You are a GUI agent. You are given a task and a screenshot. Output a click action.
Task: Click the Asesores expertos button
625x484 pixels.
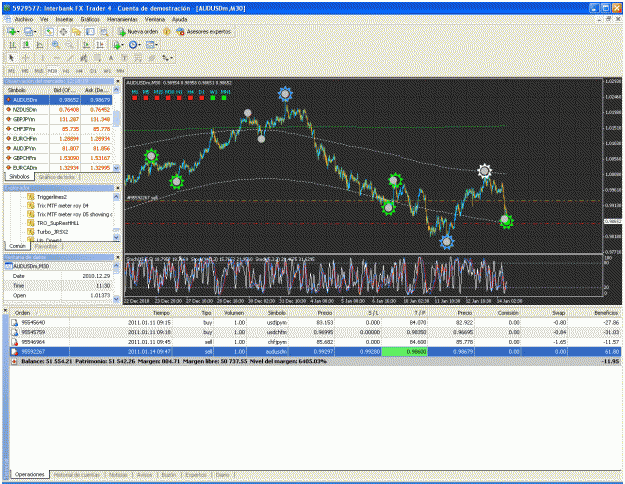pyautogui.click(x=204, y=31)
